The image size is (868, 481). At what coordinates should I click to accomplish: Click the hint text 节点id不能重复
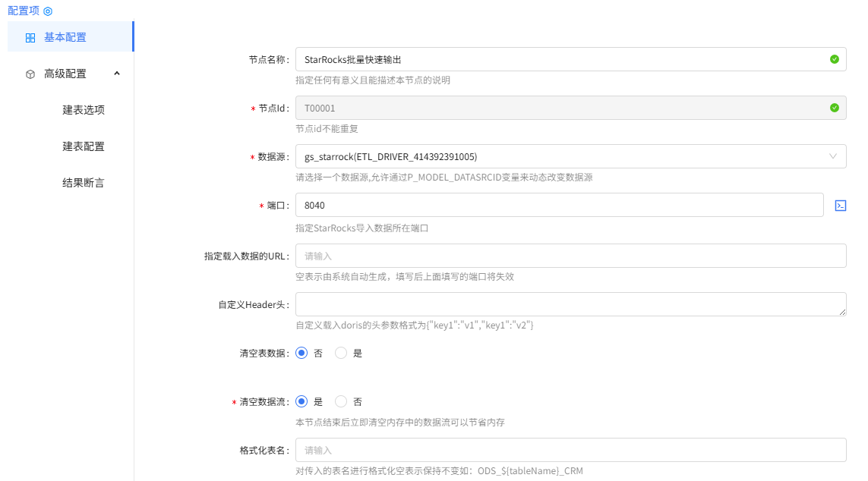[x=327, y=129]
